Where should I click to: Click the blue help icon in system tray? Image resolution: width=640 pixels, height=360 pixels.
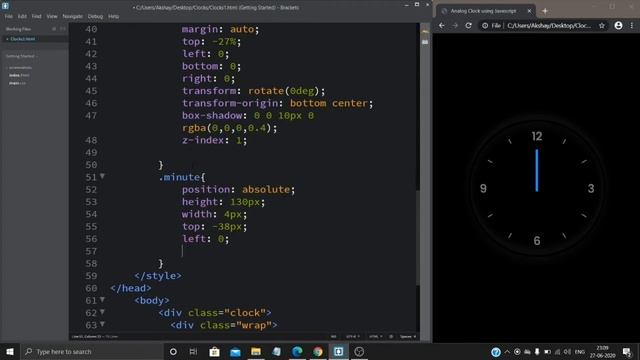[x=496, y=352]
